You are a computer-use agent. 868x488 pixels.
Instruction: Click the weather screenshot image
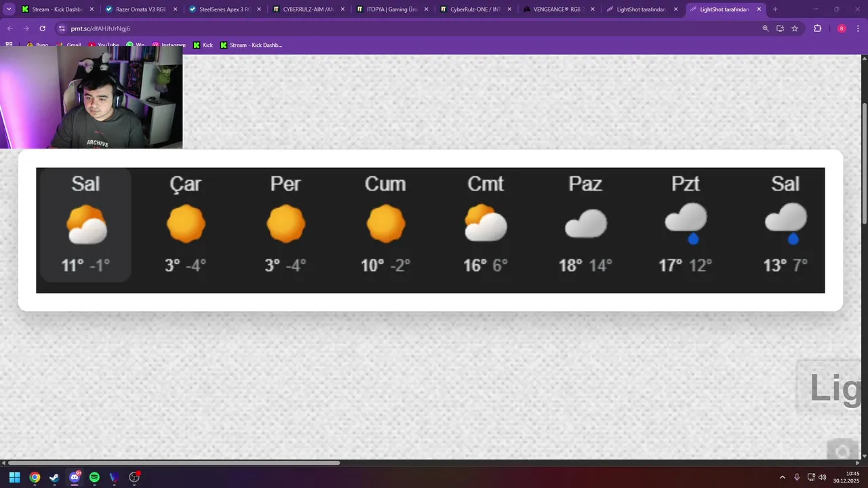tap(431, 230)
